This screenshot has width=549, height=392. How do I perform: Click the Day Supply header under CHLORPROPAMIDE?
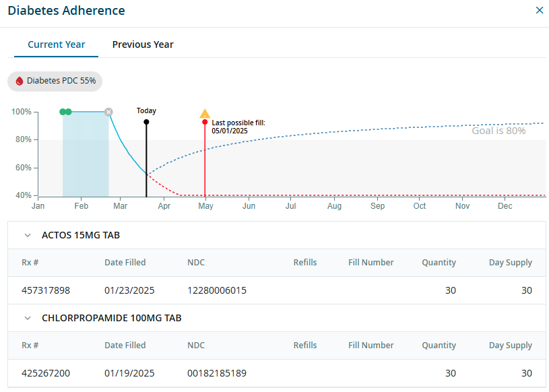click(x=510, y=345)
